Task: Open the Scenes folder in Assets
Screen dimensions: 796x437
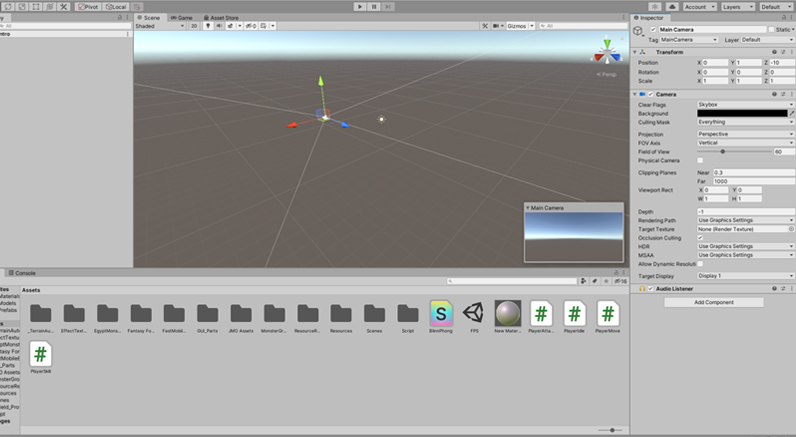Action: click(373, 313)
